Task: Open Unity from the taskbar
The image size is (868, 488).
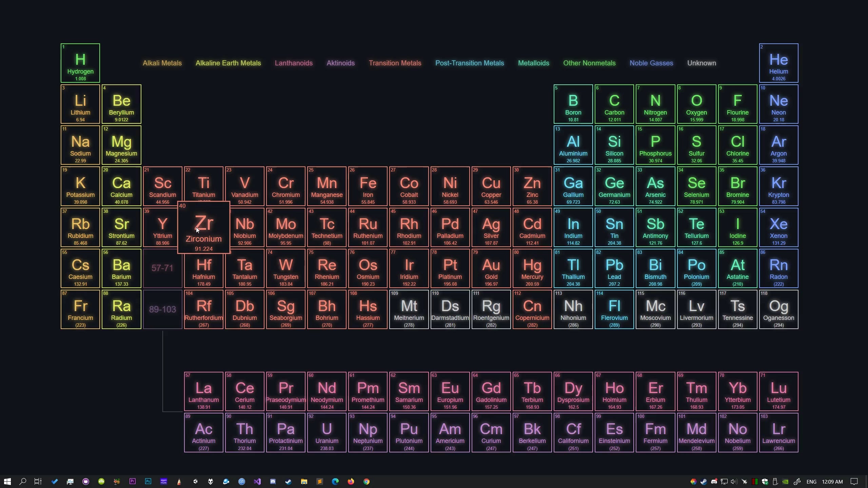Action: (x=195, y=481)
